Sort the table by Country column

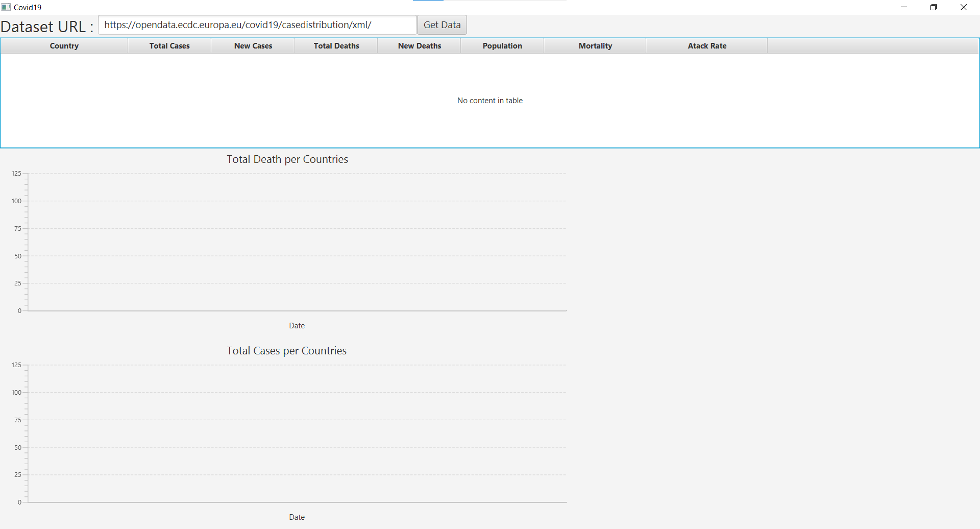click(x=64, y=45)
